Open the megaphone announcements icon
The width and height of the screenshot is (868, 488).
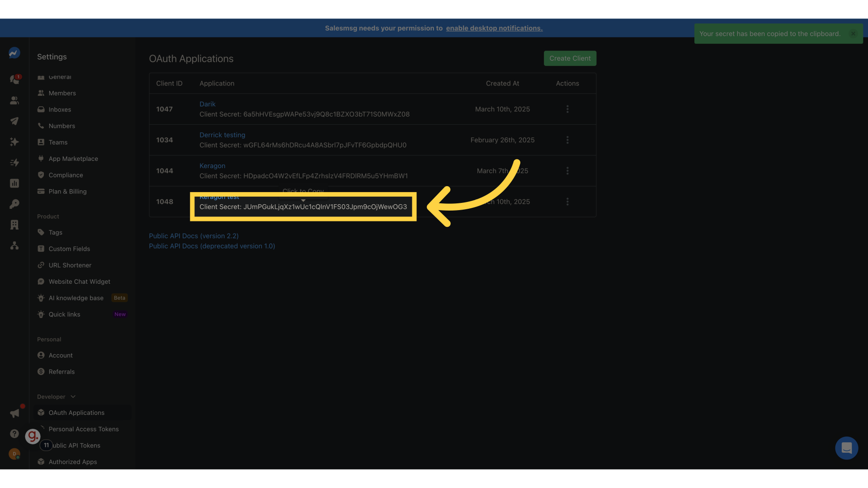tap(14, 413)
